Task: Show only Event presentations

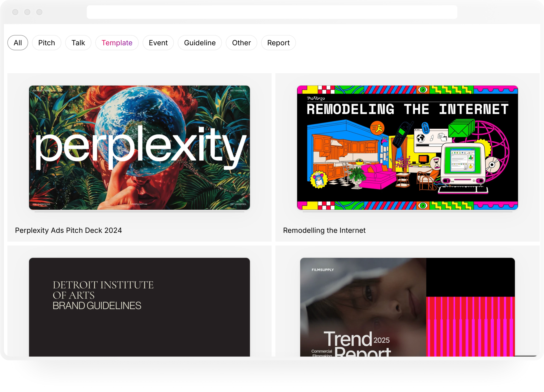Action: [x=158, y=43]
